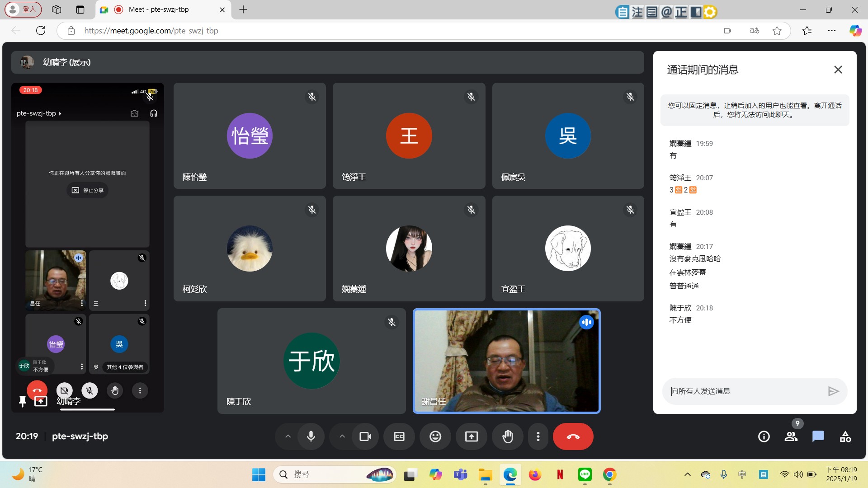Close the in-call messages panel
Image resolution: width=868 pixels, height=488 pixels.
click(x=838, y=70)
